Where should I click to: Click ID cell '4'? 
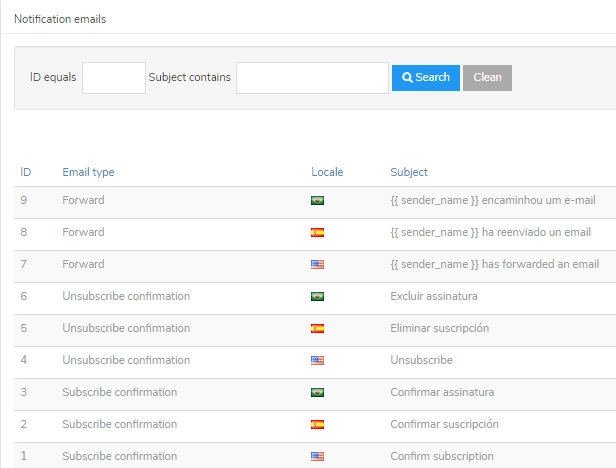point(24,360)
